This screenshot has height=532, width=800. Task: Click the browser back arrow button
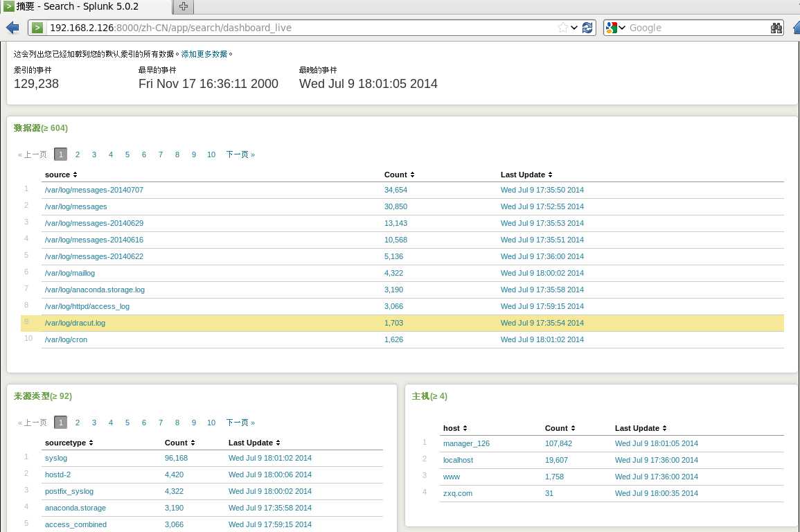tap(12, 28)
